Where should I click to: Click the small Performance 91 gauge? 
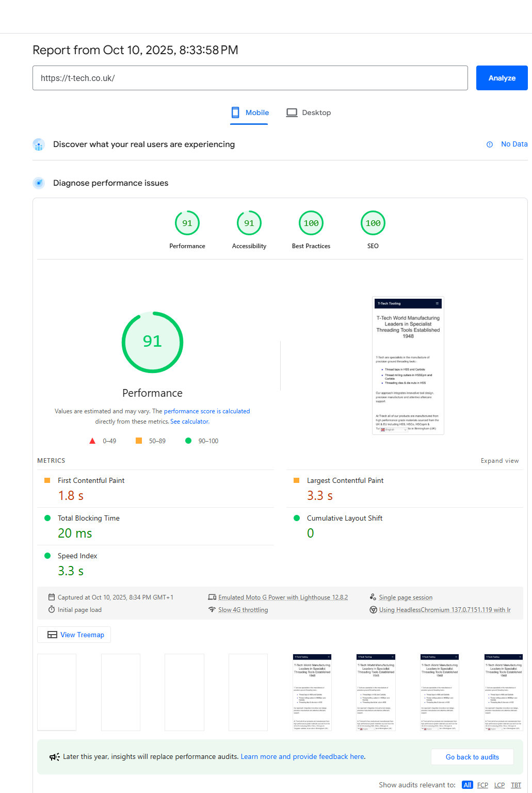pos(187,223)
